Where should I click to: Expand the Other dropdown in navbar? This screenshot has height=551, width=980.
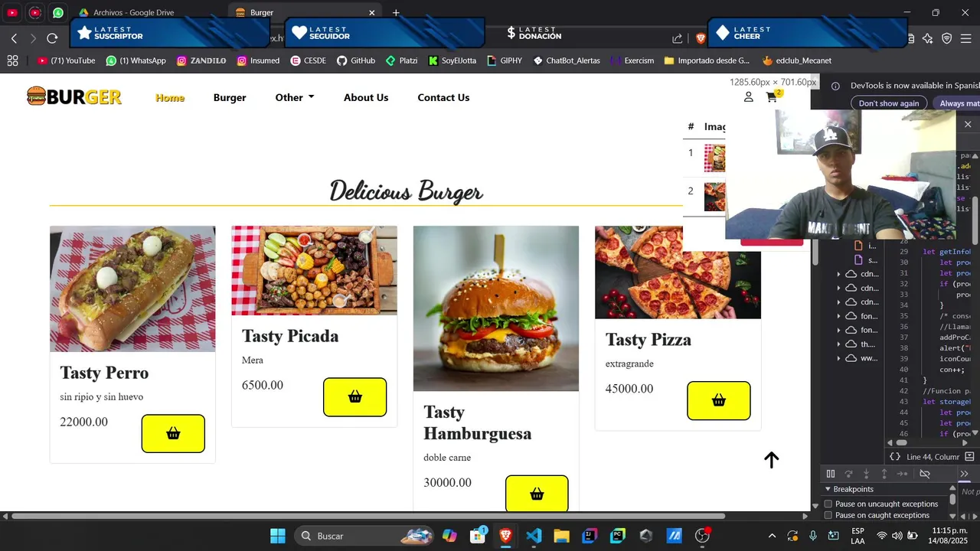[x=295, y=97]
